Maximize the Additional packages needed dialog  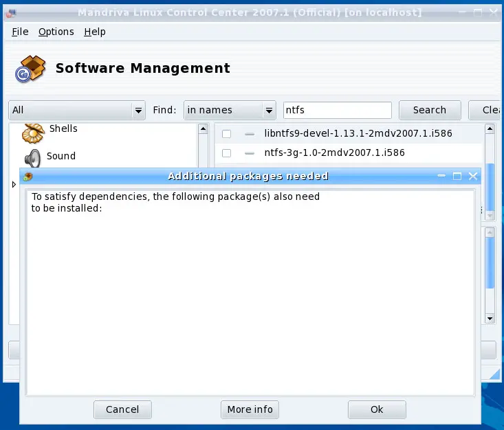(x=457, y=176)
